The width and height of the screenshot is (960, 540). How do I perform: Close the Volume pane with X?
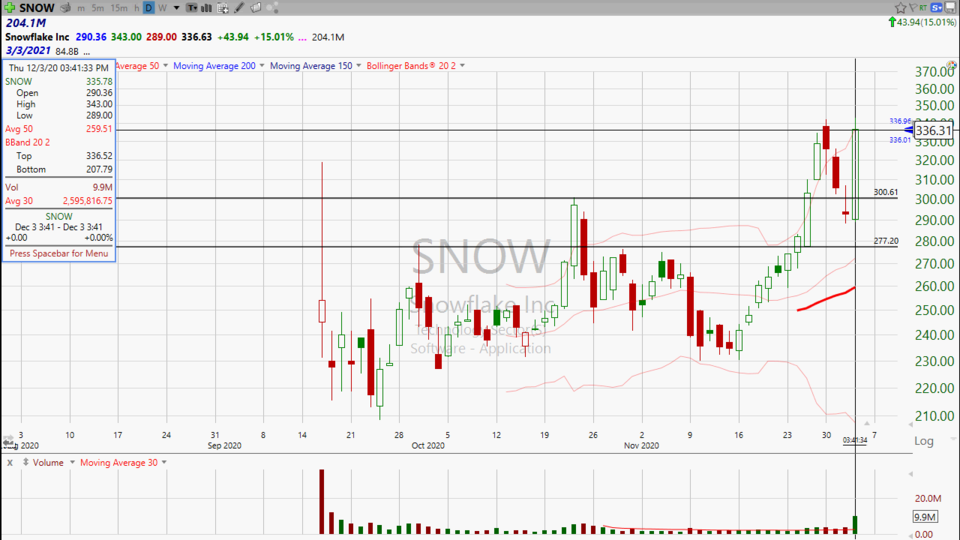(10, 463)
